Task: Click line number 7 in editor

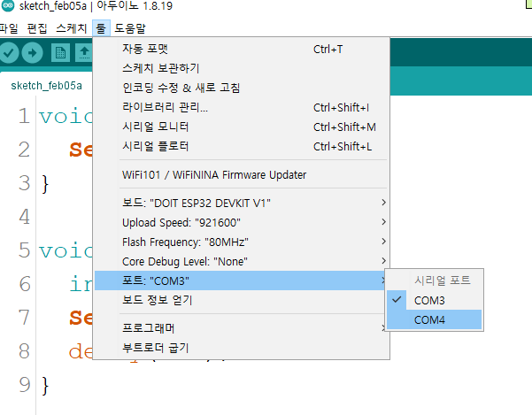Action: pyautogui.click(x=24, y=318)
